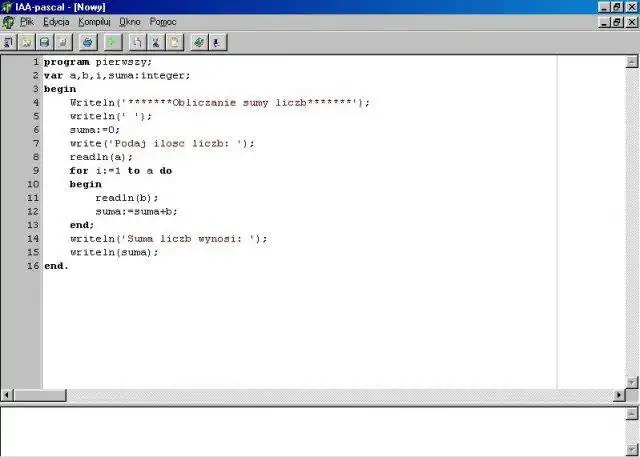Click the IAA-pascal title bar application icon
The width and height of the screenshot is (640, 457).
tap(7, 7)
